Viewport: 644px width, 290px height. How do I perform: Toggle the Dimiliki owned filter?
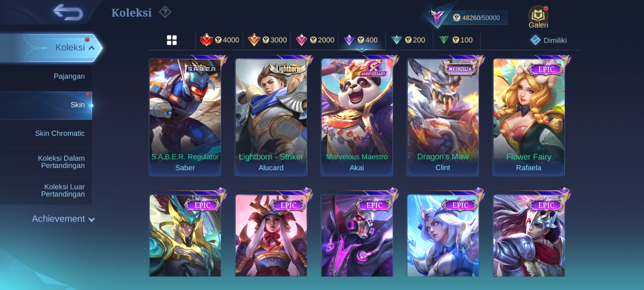(548, 40)
